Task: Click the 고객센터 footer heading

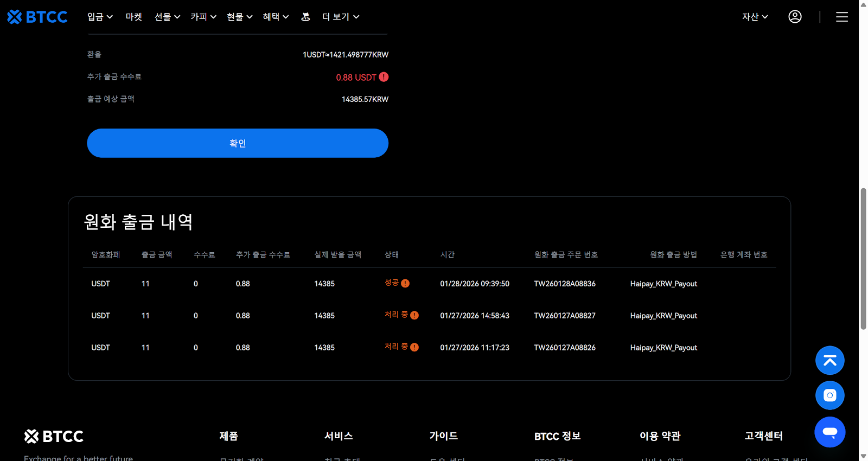Action: point(763,436)
